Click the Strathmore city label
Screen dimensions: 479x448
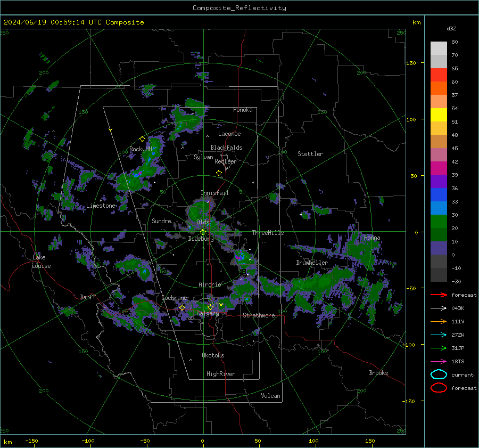point(259,315)
